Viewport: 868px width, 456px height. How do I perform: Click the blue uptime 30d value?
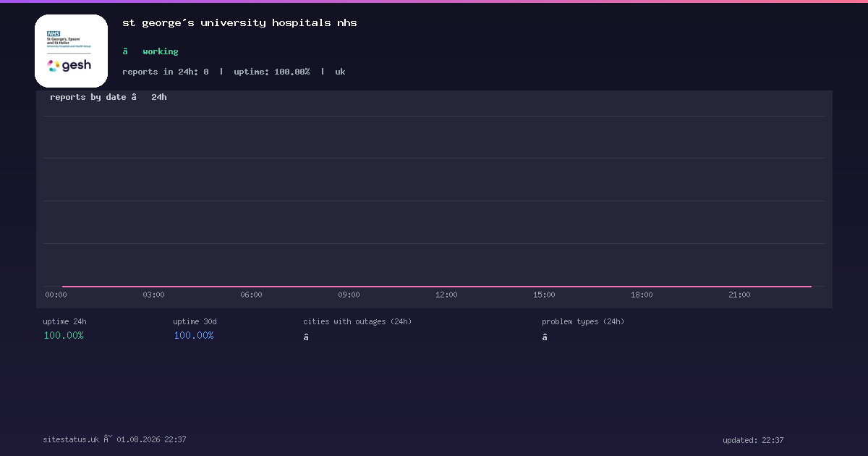[194, 335]
